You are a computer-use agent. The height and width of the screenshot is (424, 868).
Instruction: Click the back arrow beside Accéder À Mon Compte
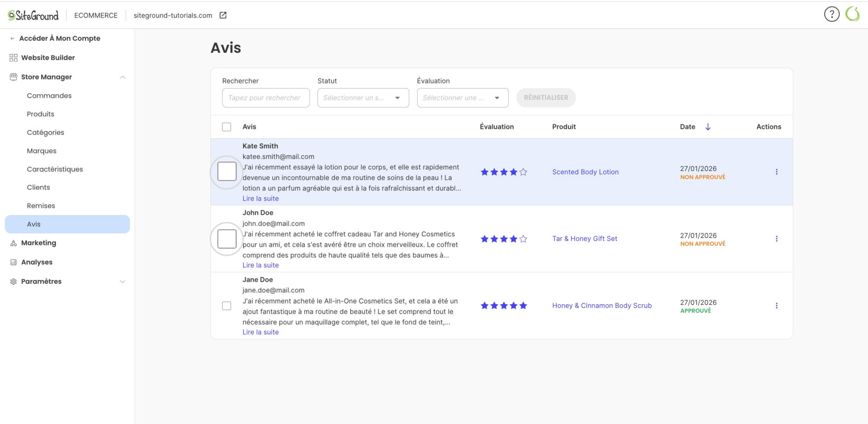pos(13,38)
